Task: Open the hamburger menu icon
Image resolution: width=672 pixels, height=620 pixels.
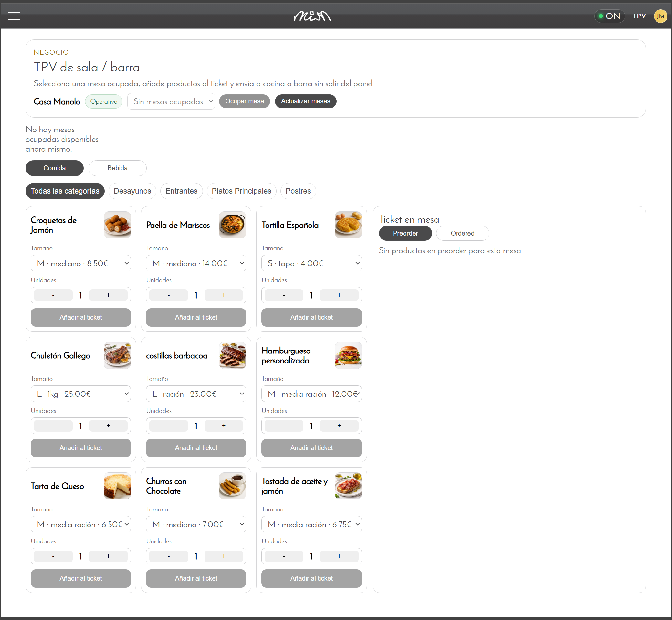Action: pos(14,16)
